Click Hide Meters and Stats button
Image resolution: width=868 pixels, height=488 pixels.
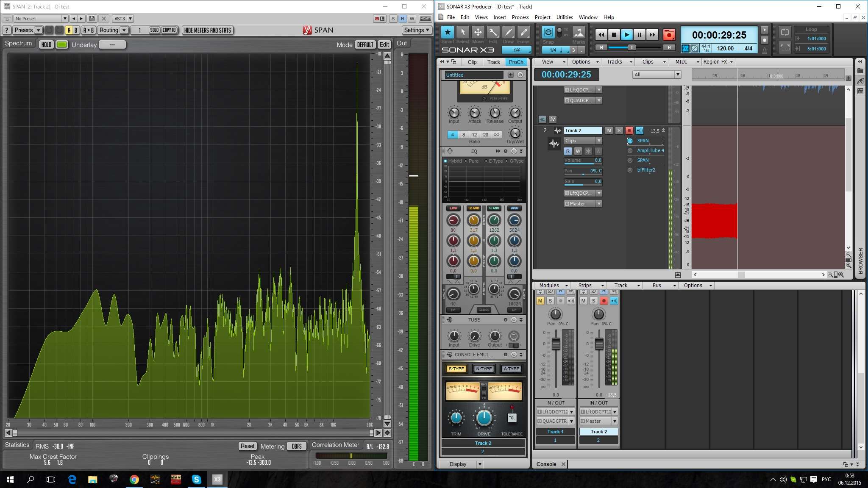pyautogui.click(x=207, y=30)
